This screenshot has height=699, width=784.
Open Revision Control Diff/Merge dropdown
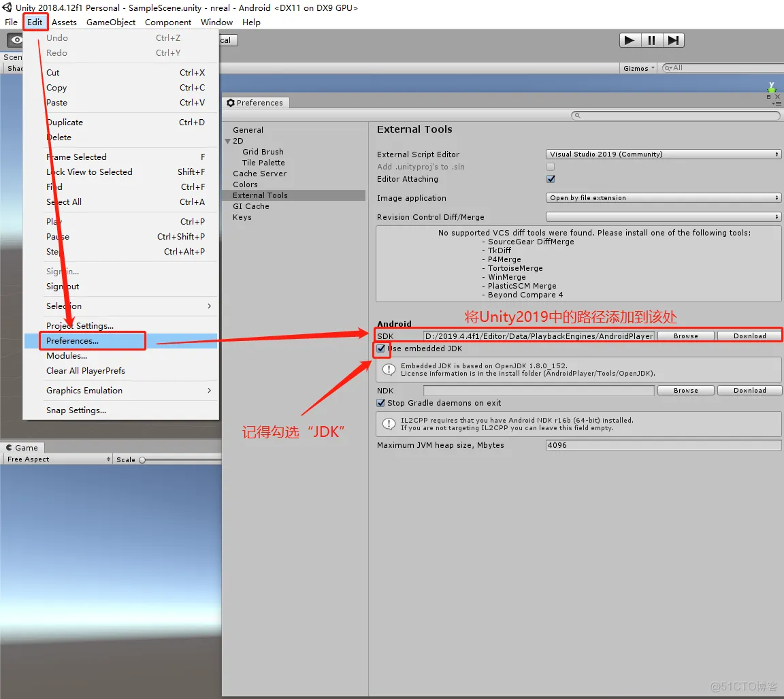(664, 216)
